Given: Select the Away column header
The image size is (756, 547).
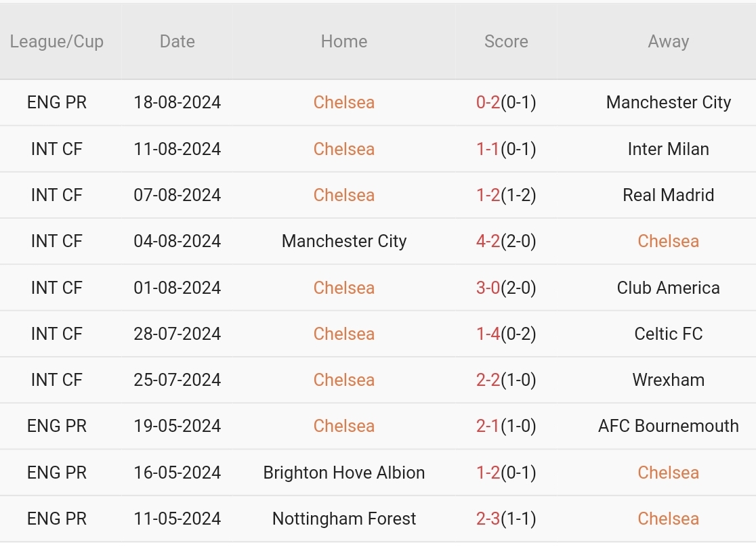Looking at the screenshot, I should pos(668,41).
